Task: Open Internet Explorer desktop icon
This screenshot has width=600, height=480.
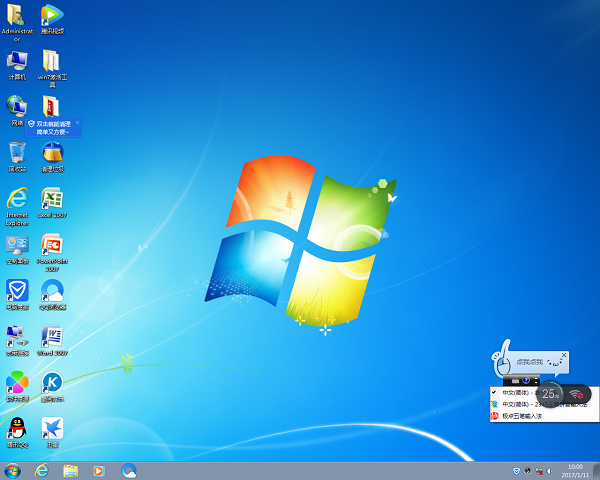Action: 17,198
